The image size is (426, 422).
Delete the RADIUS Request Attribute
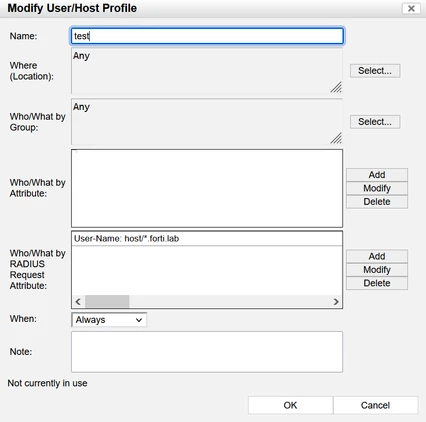(x=377, y=283)
